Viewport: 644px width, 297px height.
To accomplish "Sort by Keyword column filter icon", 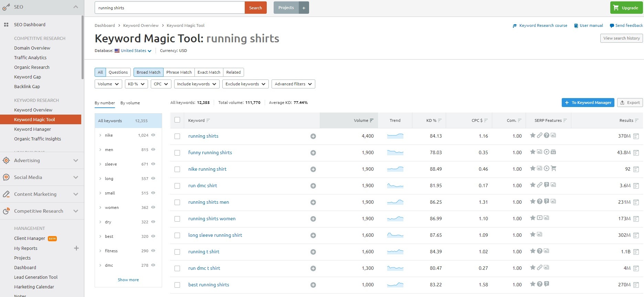I will click(x=208, y=120).
